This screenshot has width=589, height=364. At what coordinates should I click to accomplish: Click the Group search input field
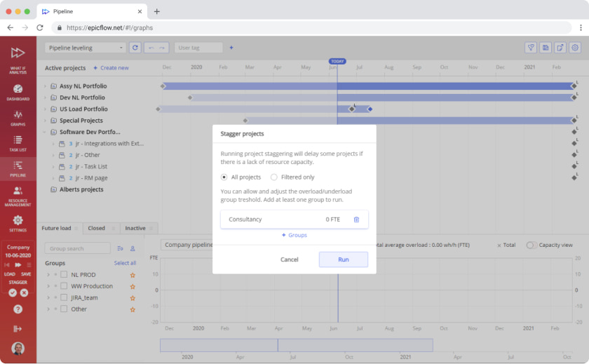point(77,248)
